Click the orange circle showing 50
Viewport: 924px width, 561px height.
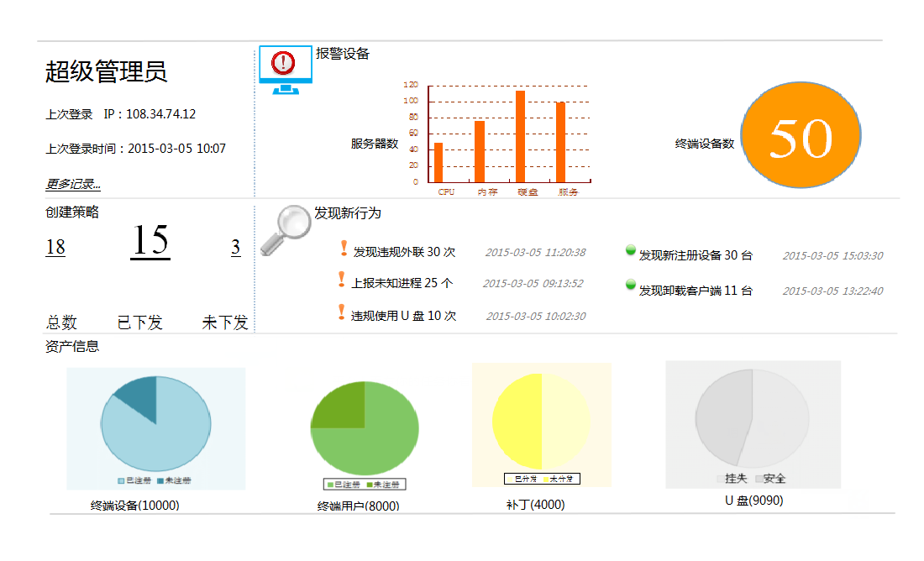coord(801,136)
